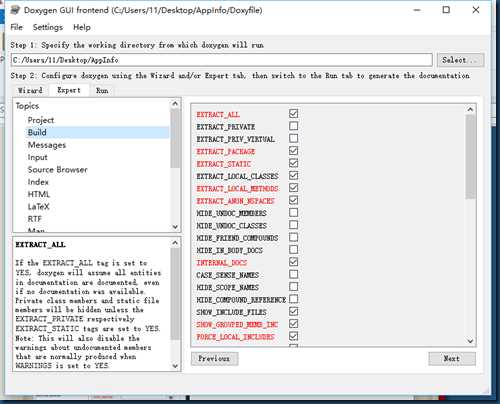Click scroll-up arrow of description panel
The image size is (500, 404).
click(x=175, y=243)
